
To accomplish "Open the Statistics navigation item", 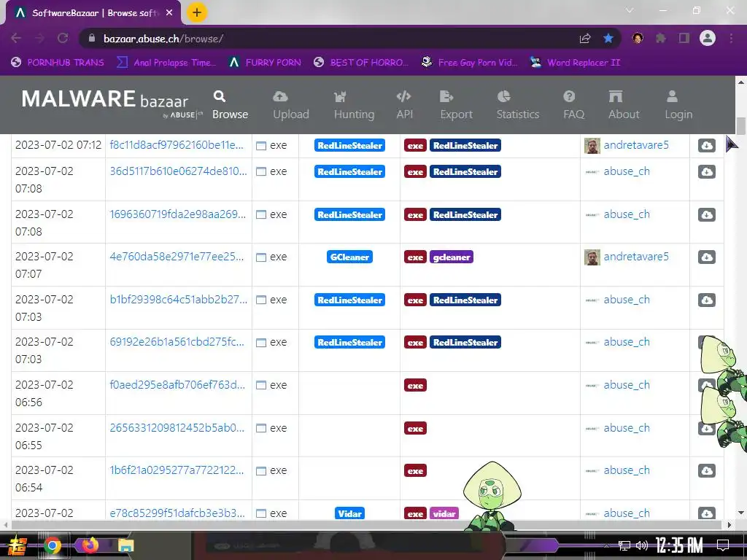I will tap(517, 105).
